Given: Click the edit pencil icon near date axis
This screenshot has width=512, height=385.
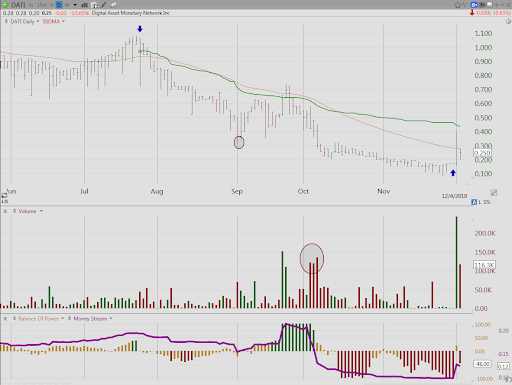Looking at the screenshot, I should point(494,193).
